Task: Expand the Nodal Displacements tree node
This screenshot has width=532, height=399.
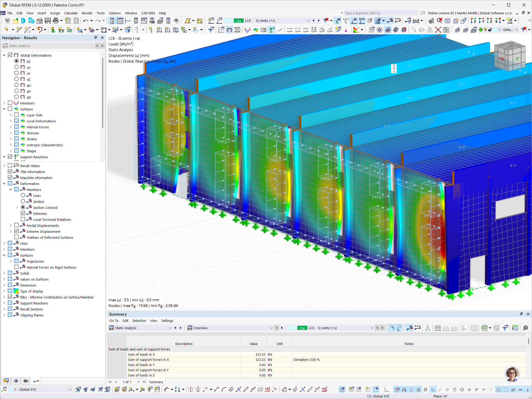Action: (x=10, y=225)
